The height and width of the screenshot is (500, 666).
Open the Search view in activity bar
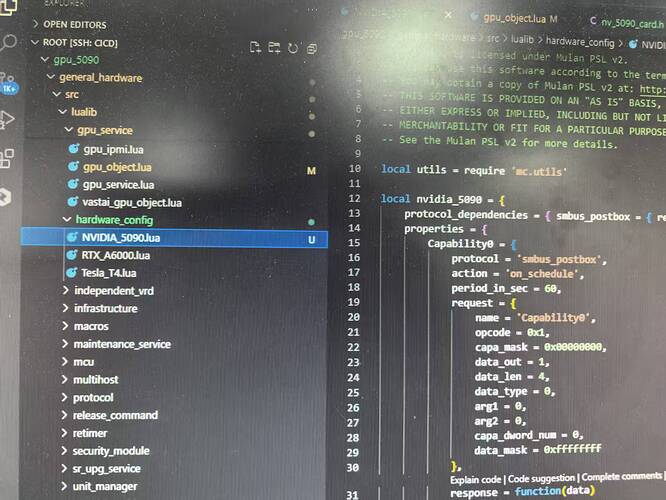(10, 42)
